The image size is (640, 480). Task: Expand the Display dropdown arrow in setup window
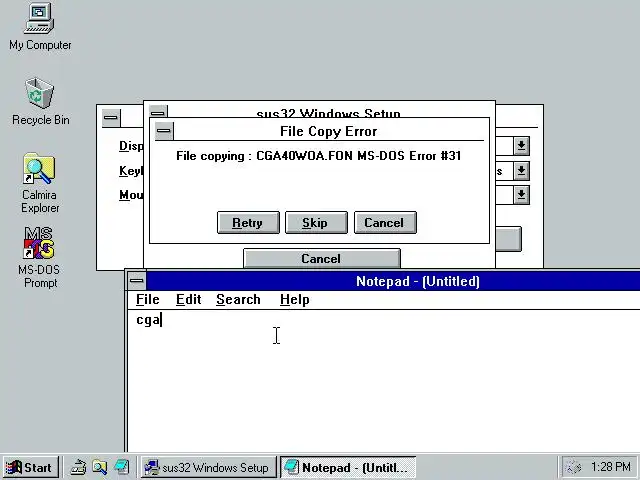pos(521,146)
